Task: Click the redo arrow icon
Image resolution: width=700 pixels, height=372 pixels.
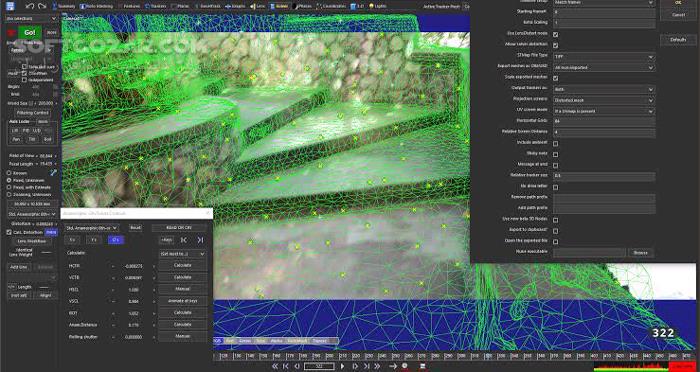Action: [x=42, y=6]
